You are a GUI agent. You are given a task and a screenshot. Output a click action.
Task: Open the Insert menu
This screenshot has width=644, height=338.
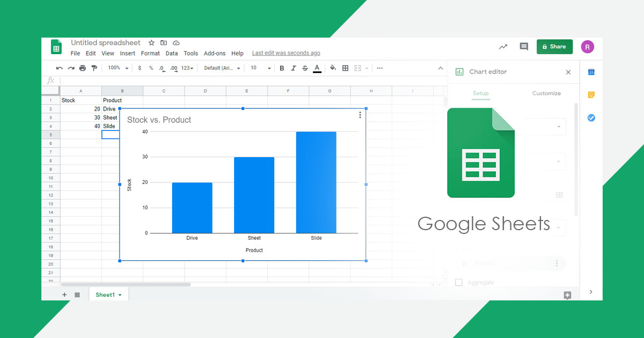[x=127, y=53]
